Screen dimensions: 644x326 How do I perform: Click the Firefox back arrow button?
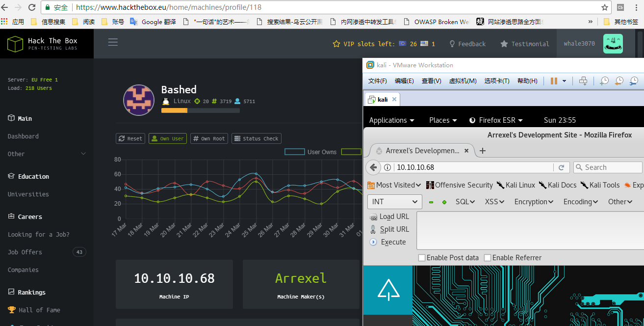(x=374, y=167)
